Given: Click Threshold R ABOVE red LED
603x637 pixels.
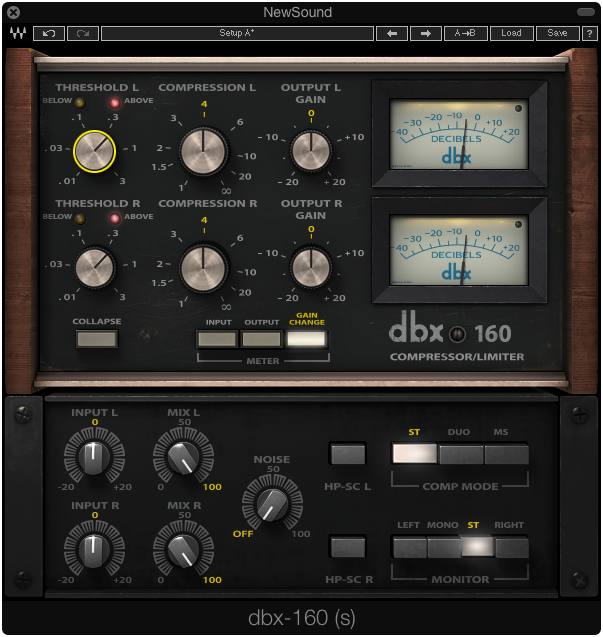Looking at the screenshot, I should (115, 219).
